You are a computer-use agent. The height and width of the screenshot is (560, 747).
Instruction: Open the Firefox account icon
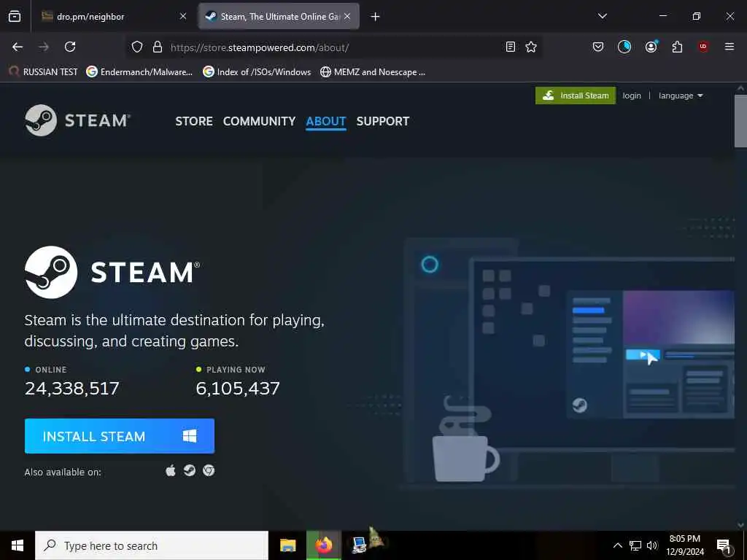pyautogui.click(x=651, y=47)
